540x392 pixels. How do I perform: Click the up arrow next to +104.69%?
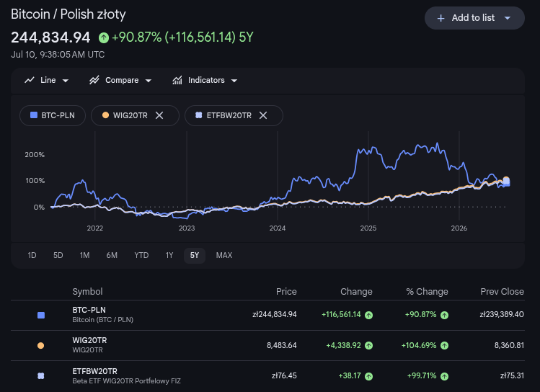[445, 346]
